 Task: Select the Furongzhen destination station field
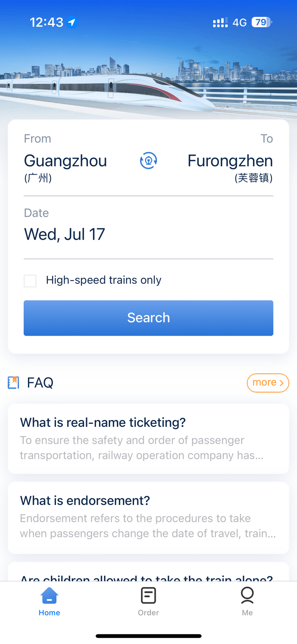(x=230, y=167)
